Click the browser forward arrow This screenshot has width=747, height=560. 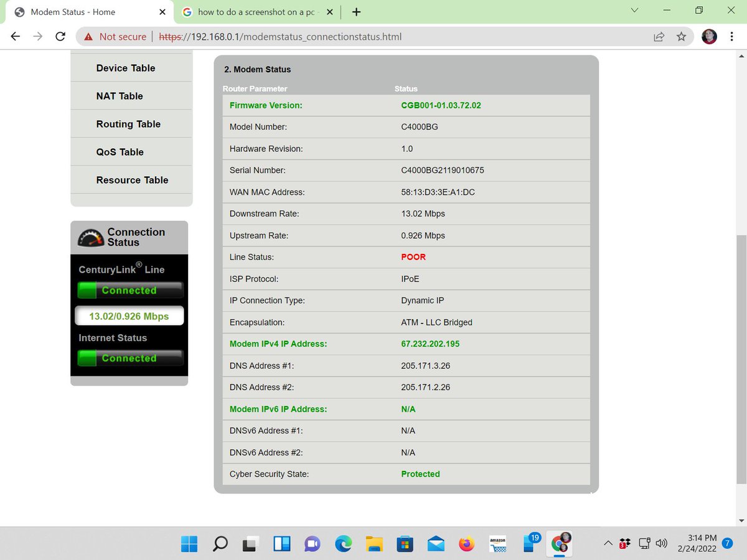(38, 37)
